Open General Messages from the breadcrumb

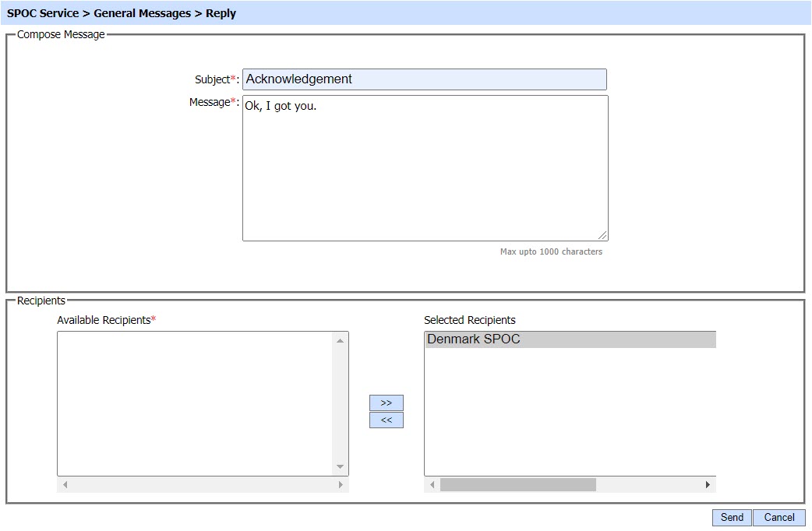[142, 13]
